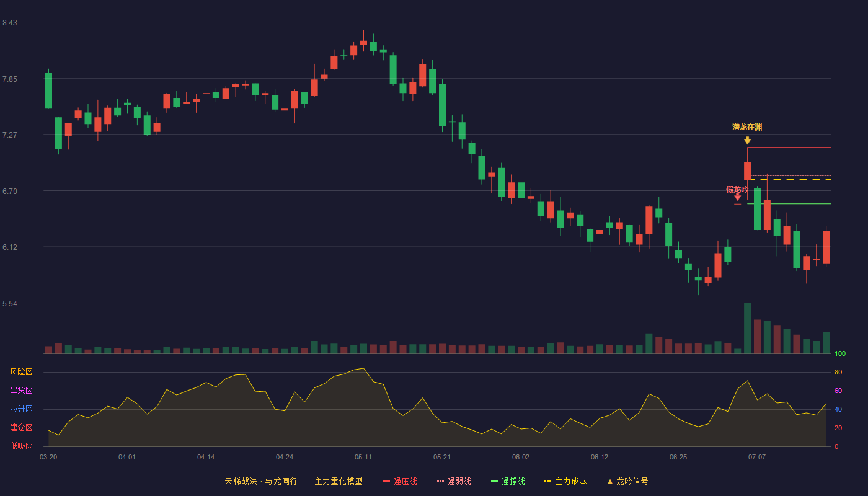Click the 06-25 date label
The image size is (868, 496).
pos(678,457)
